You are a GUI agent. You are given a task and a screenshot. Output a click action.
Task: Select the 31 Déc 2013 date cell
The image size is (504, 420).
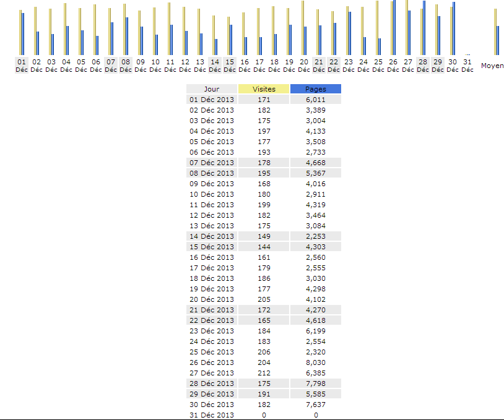tap(212, 415)
